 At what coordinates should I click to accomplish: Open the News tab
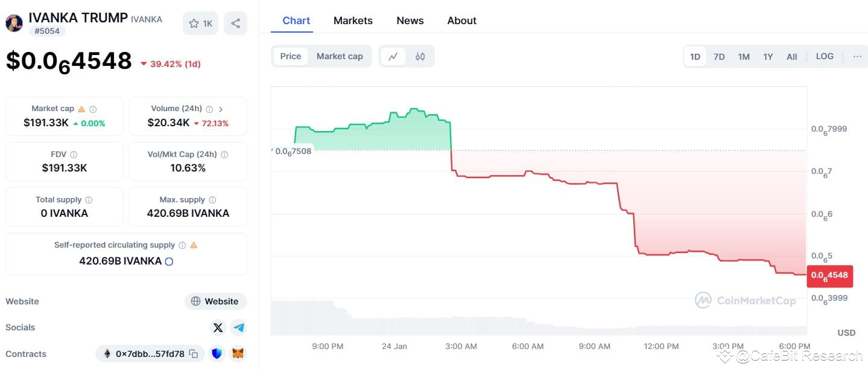coord(410,21)
